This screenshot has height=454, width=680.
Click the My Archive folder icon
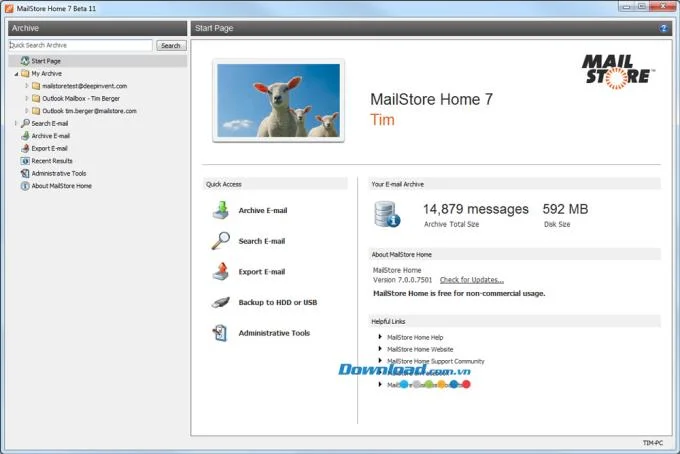click(x=25, y=74)
